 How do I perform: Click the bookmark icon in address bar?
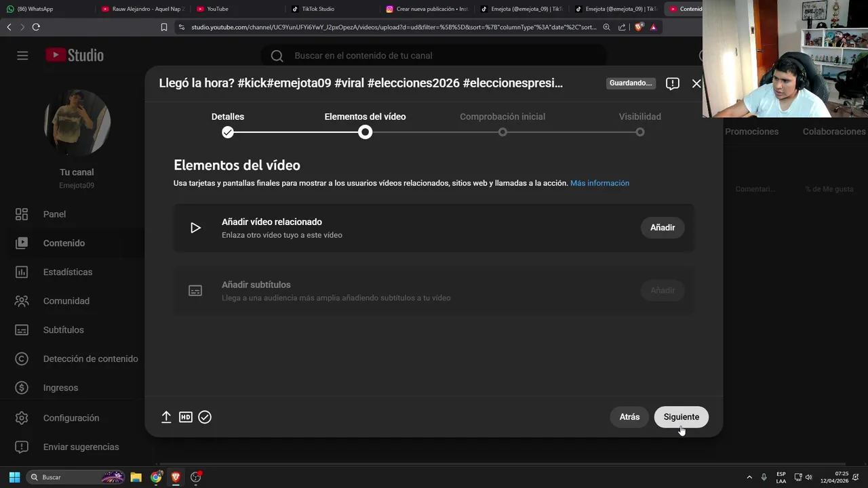tap(164, 27)
